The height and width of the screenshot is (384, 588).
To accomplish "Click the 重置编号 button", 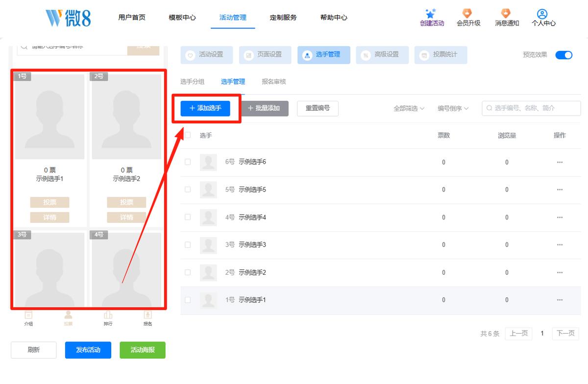I will [x=318, y=108].
